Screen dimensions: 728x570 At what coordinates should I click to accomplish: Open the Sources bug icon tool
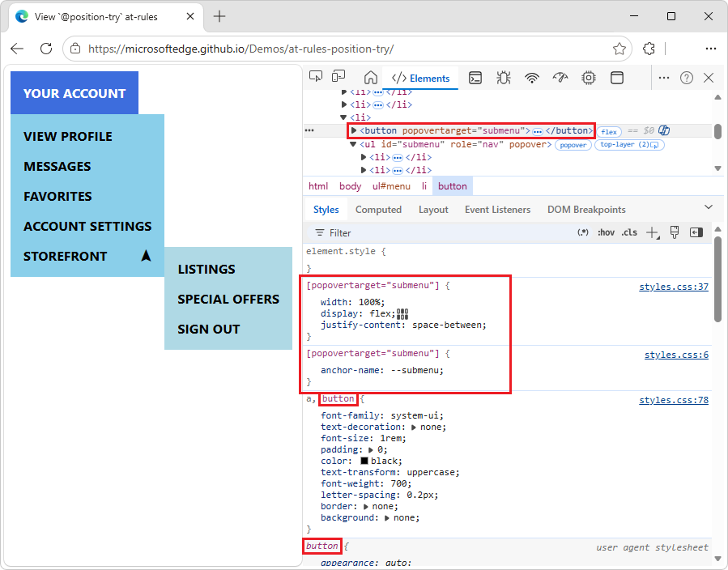[x=504, y=78]
